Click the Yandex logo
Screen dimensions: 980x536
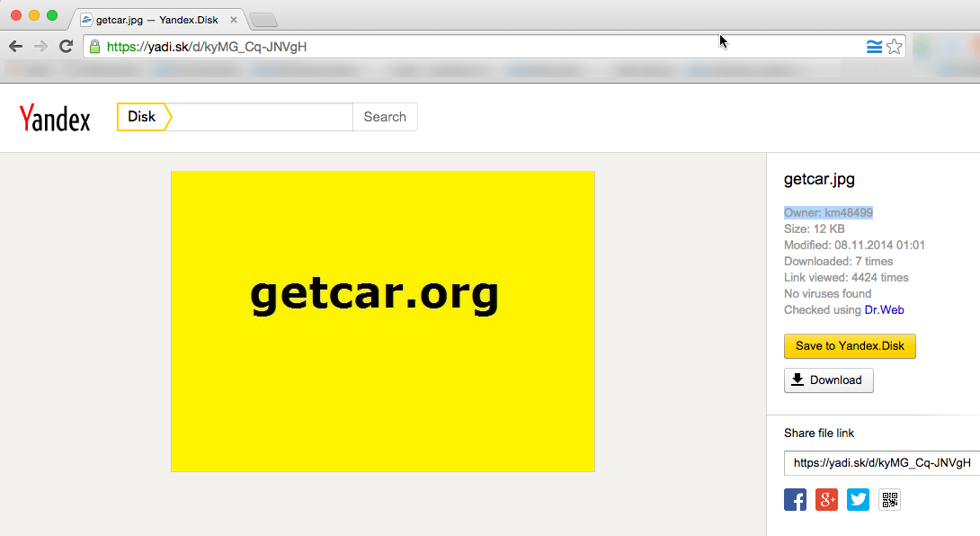pyautogui.click(x=54, y=118)
